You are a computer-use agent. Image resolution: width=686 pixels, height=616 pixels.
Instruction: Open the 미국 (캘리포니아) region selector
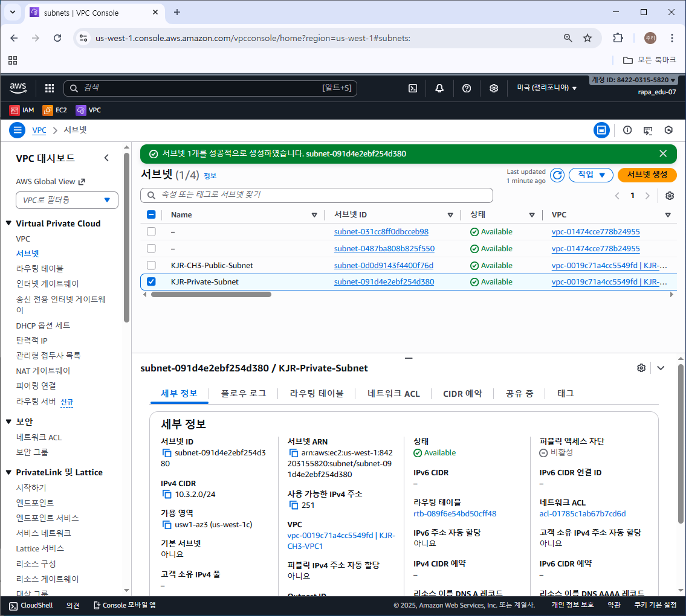coord(546,88)
